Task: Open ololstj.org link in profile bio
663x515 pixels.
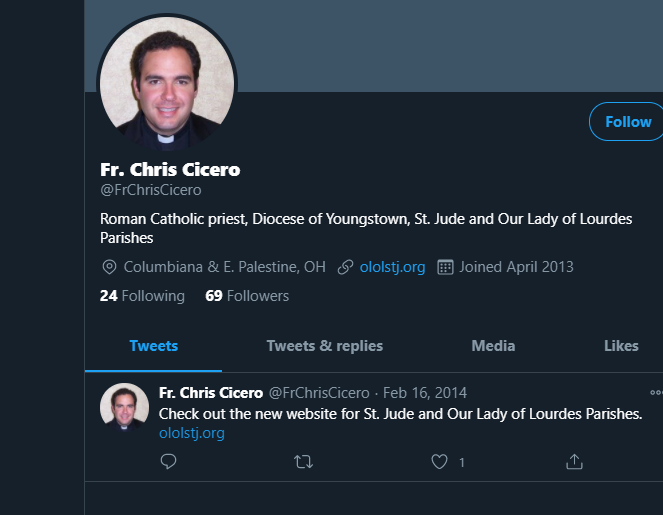Action: 393,267
